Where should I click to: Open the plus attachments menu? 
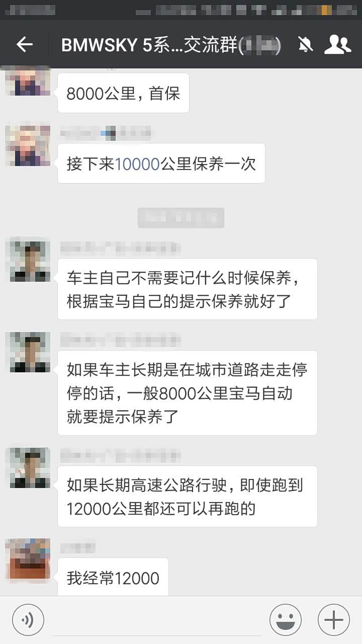[x=334, y=619]
